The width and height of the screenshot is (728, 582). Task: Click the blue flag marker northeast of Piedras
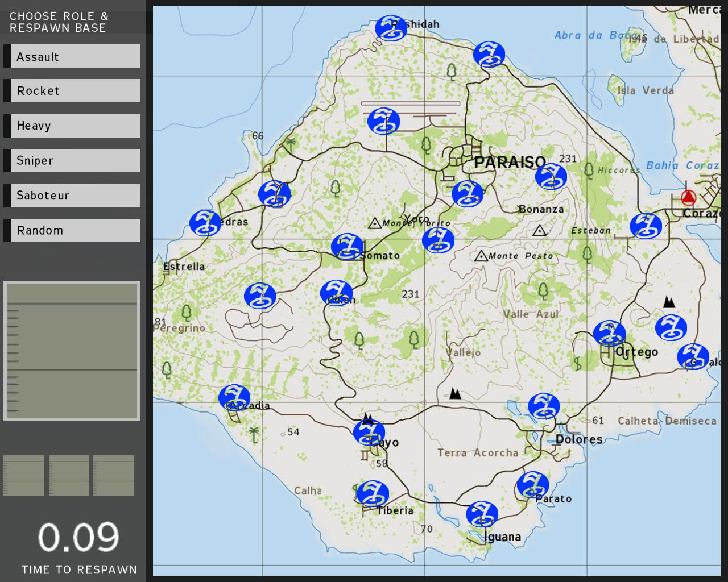[x=275, y=194]
